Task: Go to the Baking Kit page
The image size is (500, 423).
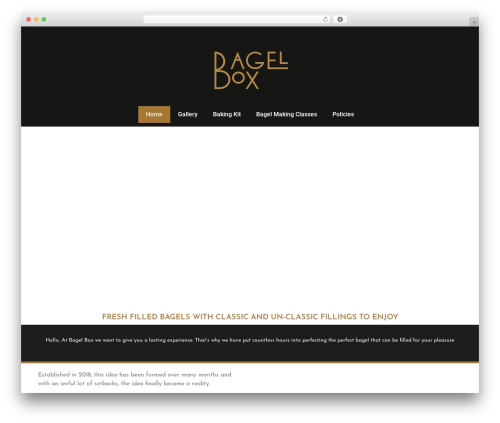Action: (227, 114)
